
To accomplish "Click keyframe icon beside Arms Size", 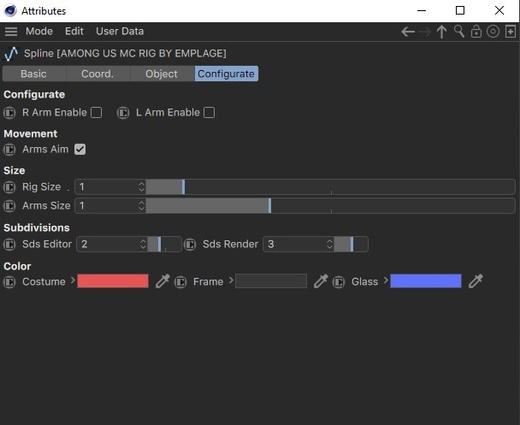I will click(x=10, y=206).
